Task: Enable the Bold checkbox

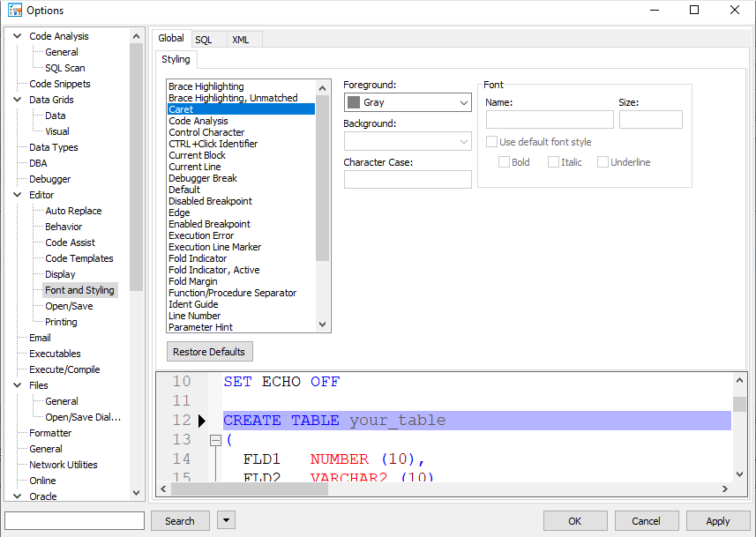Action: pyautogui.click(x=504, y=162)
